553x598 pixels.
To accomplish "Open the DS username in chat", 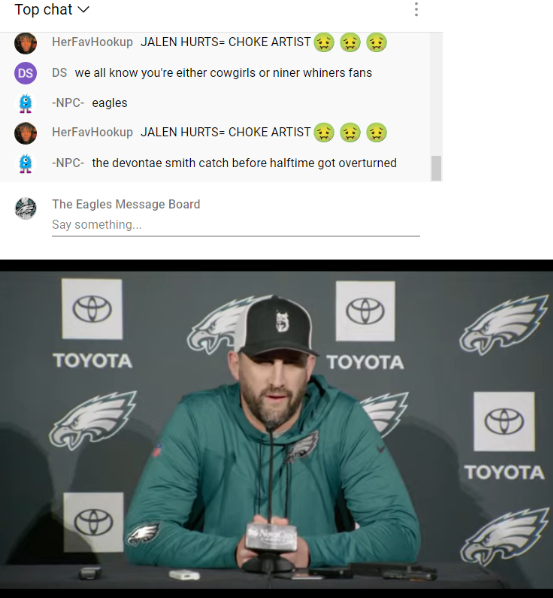I will tap(59, 73).
